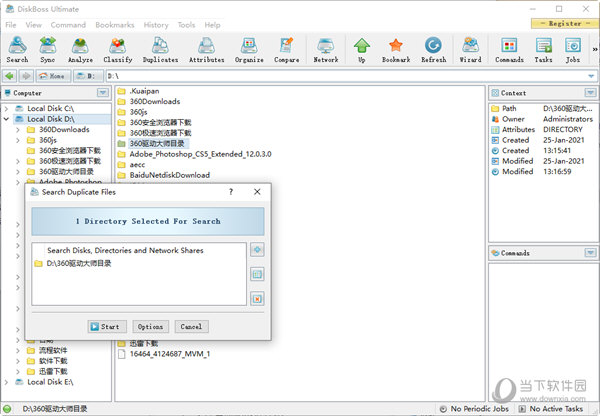Edit the selected search directory entry

(257, 274)
